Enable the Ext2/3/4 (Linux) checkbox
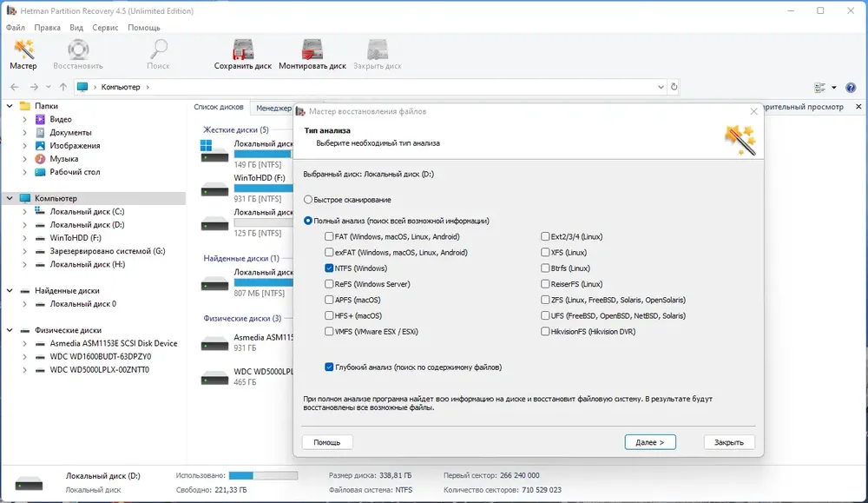868x503 pixels. point(545,236)
